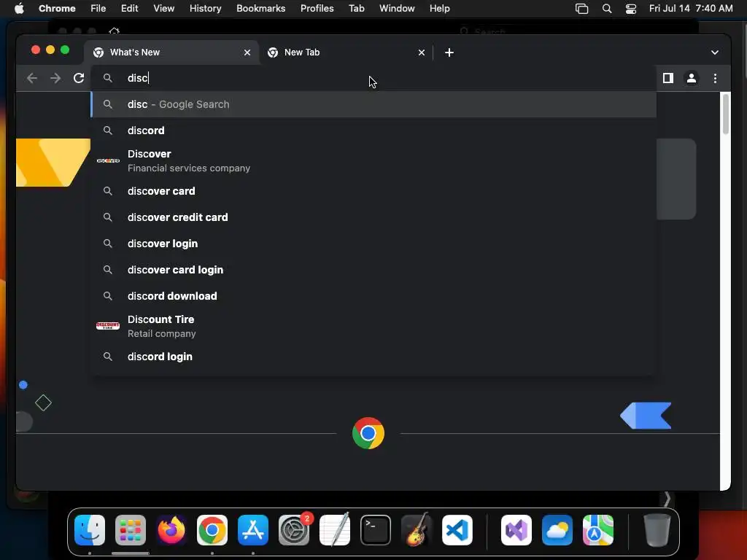Close the New Tab tab
The image size is (747, 560).
coord(421,52)
